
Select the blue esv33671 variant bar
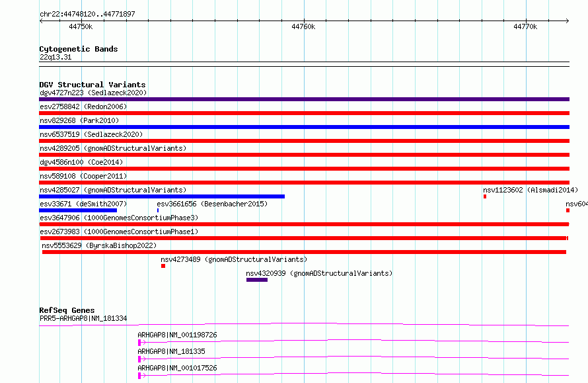click(x=78, y=210)
